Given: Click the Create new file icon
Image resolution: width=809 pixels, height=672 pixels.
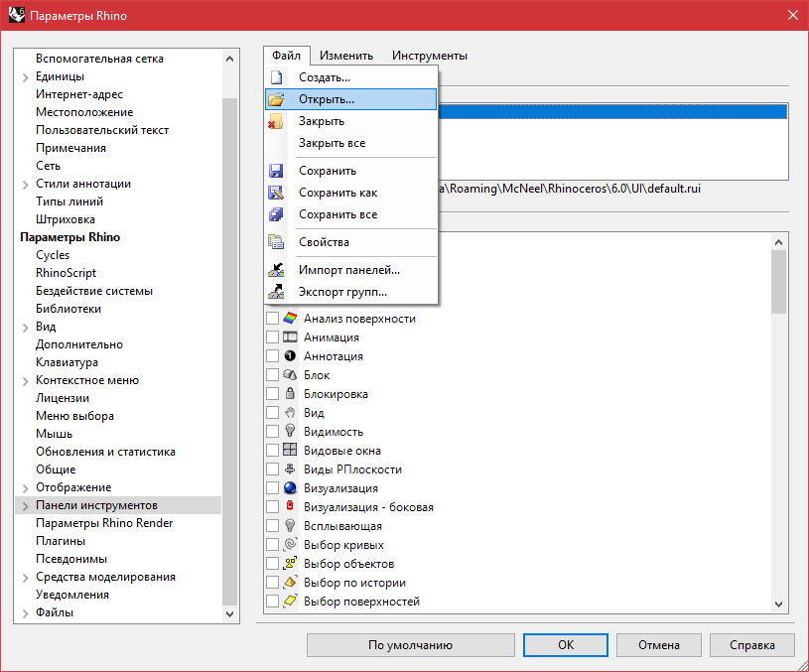Looking at the screenshot, I should (277, 77).
